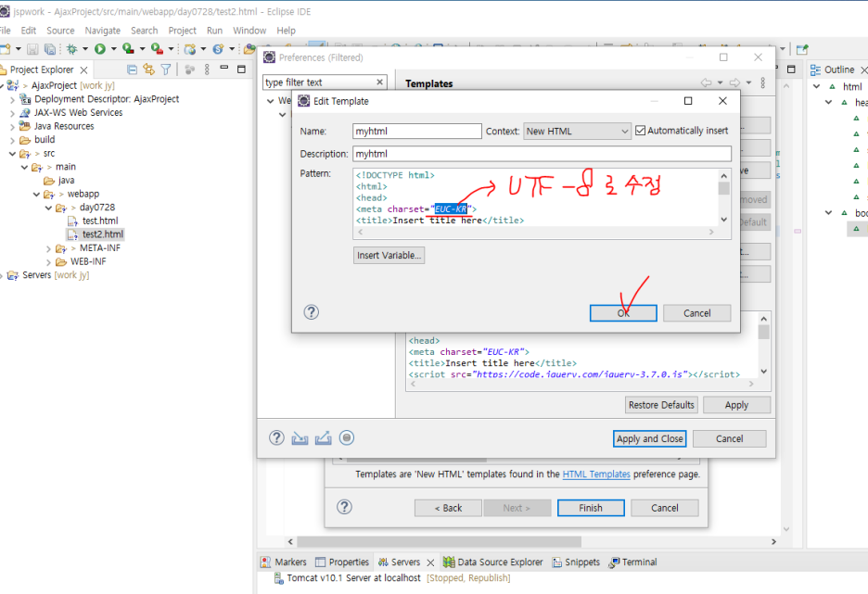The image size is (868, 594).
Task: Click the Debug bug icon
Action: point(72,49)
